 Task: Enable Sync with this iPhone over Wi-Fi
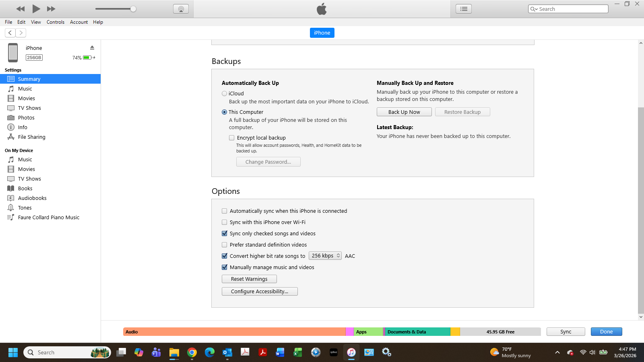coord(225,222)
